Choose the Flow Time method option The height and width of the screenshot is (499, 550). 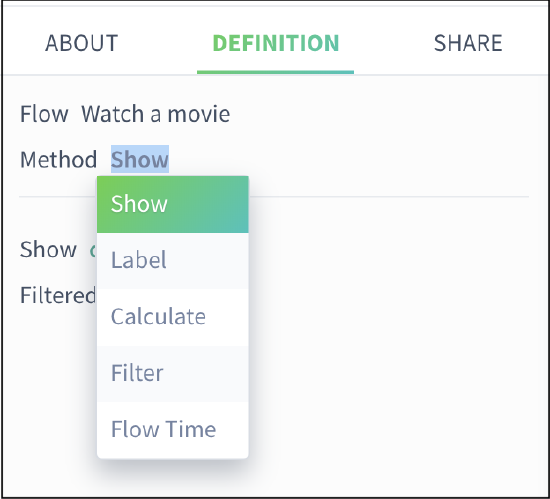tap(173, 430)
